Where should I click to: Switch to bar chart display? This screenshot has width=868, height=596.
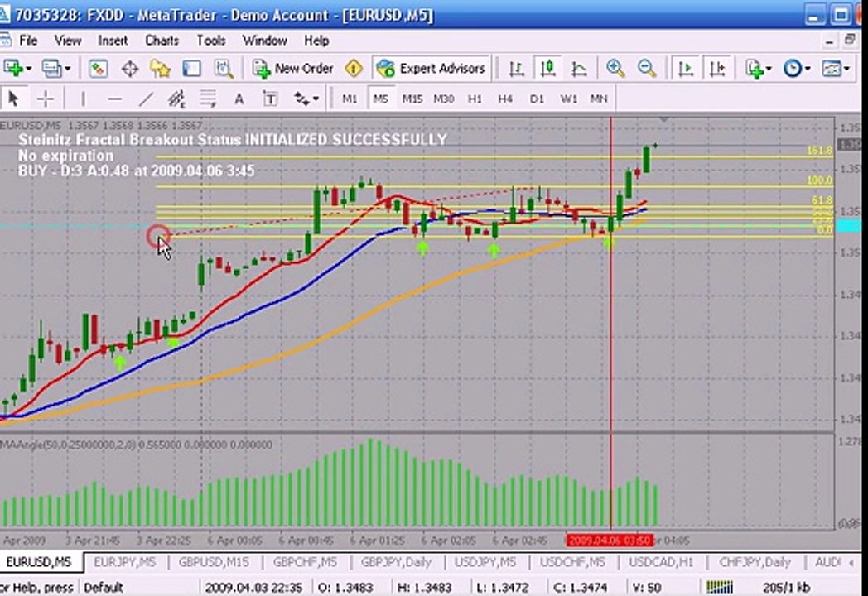pos(516,69)
